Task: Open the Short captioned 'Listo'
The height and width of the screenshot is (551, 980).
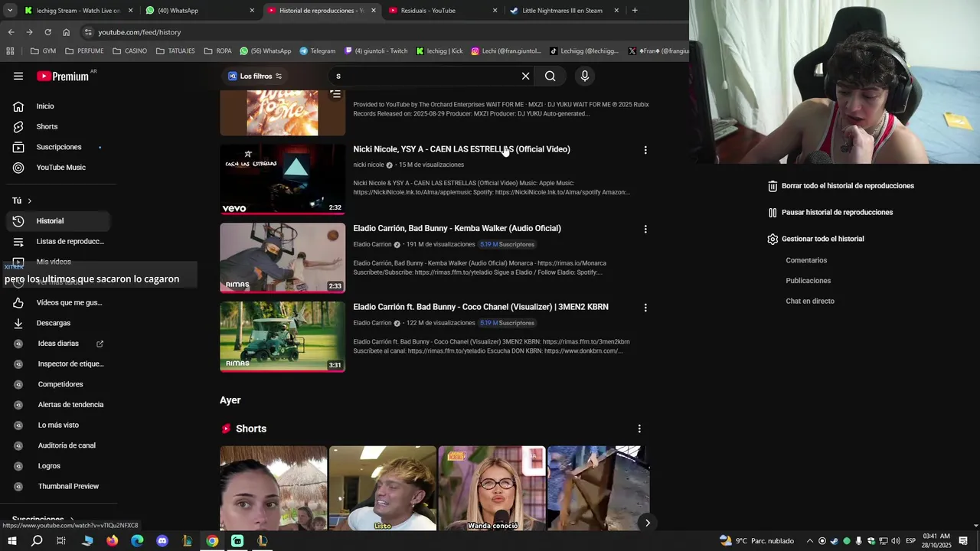Action: 383,488
